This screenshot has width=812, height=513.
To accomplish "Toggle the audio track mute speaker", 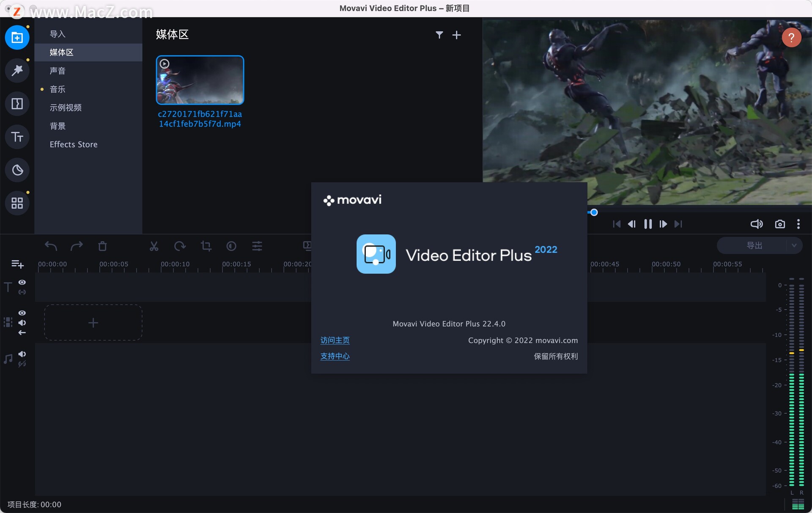I will tap(22, 354).
